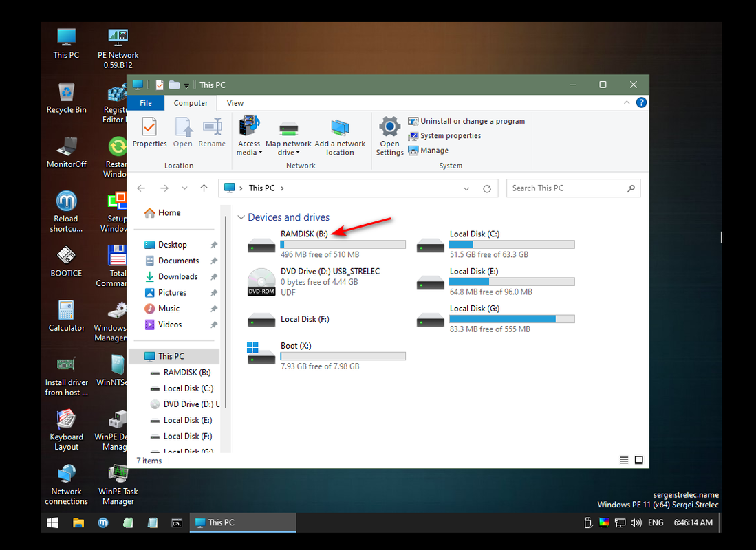Select Documents in navigation pane
Viewport: 756px width, 550px height.
172,261
